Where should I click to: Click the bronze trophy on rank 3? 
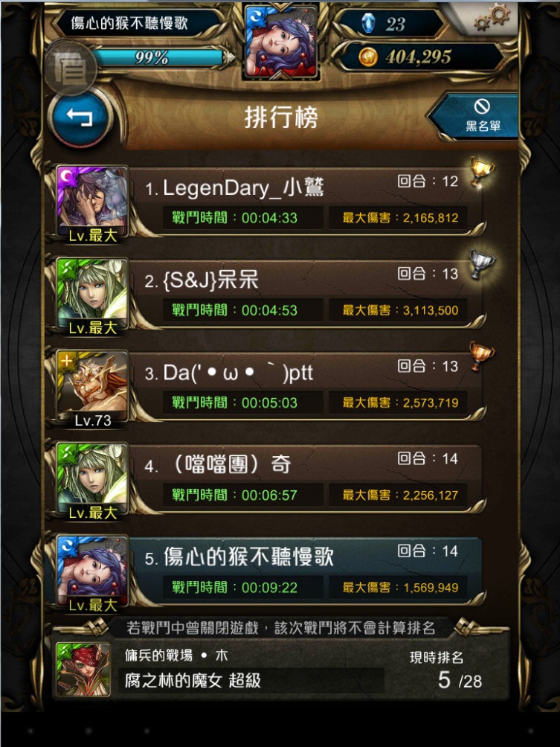point(481,356)
